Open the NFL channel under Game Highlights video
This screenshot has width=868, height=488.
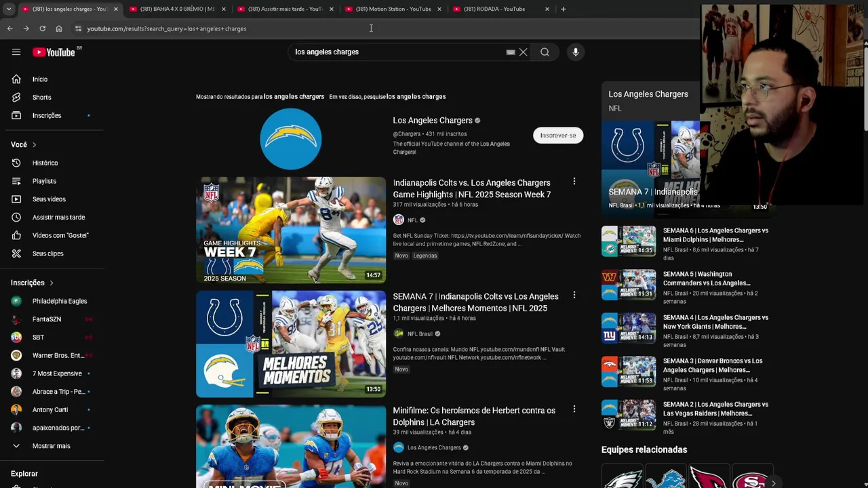[412, 220]
